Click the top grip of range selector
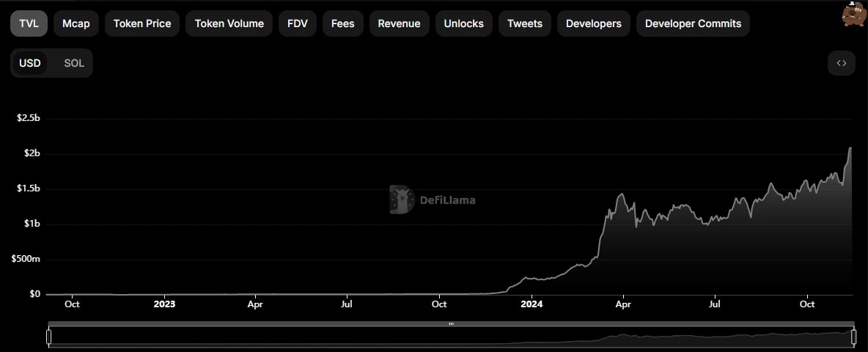 click(451, 324)
